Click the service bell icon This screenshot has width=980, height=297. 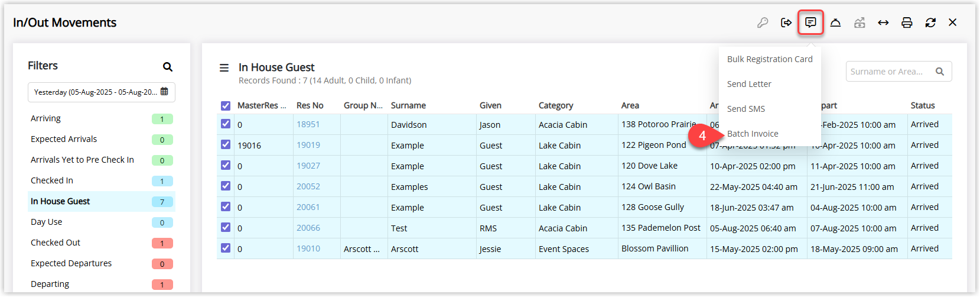pos(835,22)
